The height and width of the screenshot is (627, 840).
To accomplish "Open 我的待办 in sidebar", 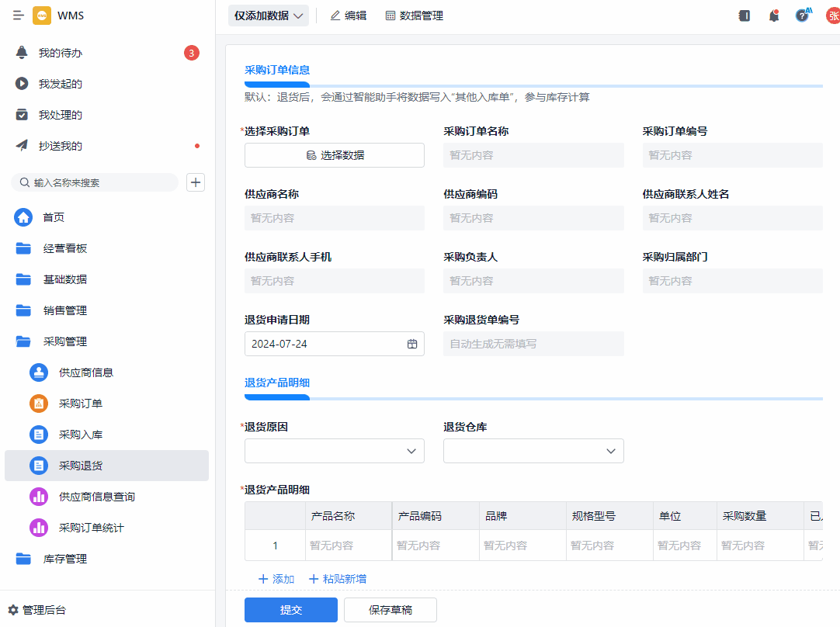I will click(x=61, y=53).
